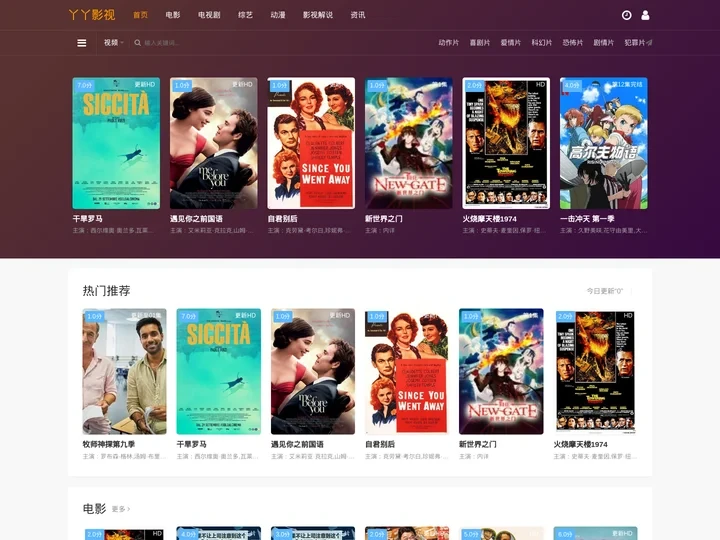Open Me Before You poster in 热门推荐

[x=313, y=371]
